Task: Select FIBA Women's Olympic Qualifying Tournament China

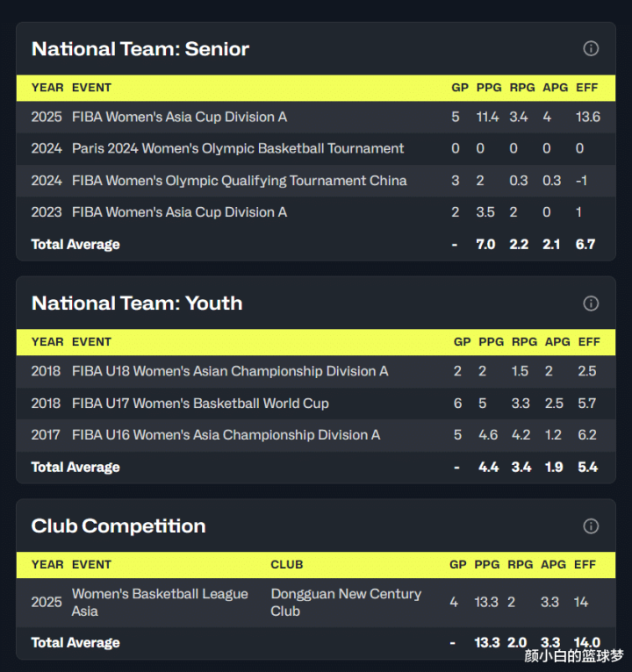Action: click(239, 181)
